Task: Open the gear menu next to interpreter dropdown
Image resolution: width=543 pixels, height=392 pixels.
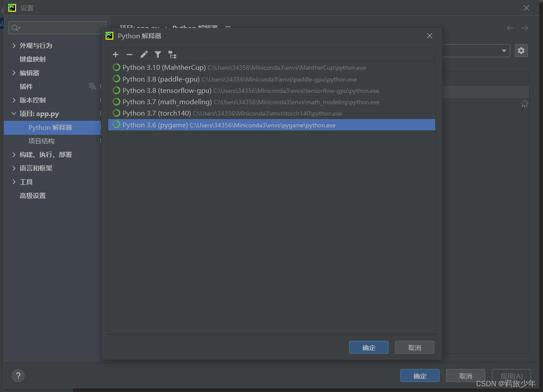Action: click(x=521, y=51)
